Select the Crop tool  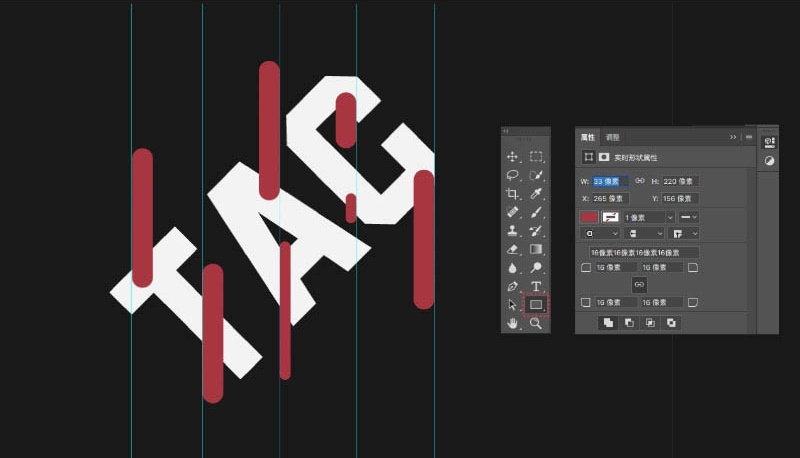point(512,194)
